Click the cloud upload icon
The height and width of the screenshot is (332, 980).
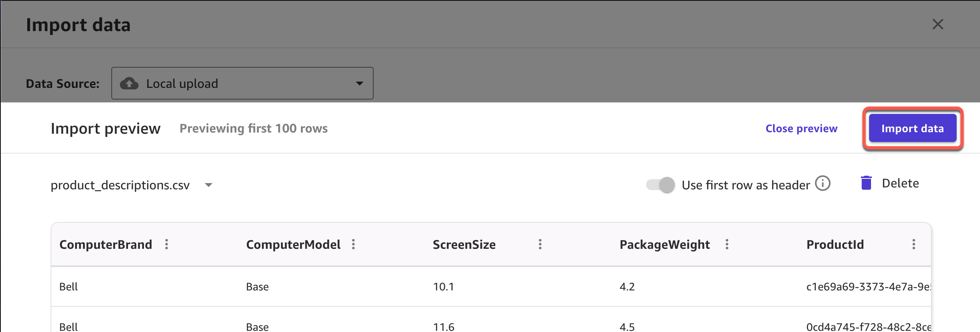pyautogui.click(x=129, y=84)
